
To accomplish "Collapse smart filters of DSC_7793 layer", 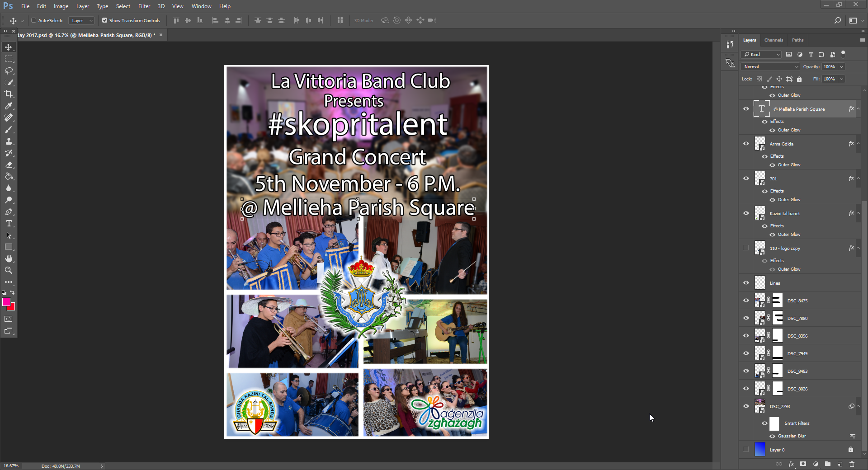I will [858, 406].
